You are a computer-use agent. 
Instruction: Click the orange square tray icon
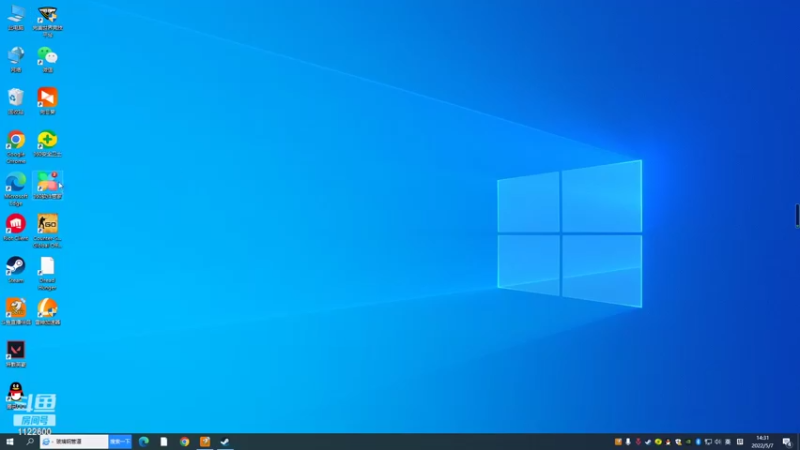(x=618, y=442)
